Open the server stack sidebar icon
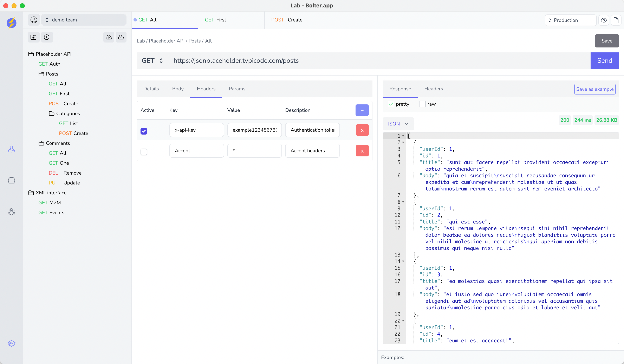Image resolution: width=624 pixels, height=364 pixels. pos(11,180)
